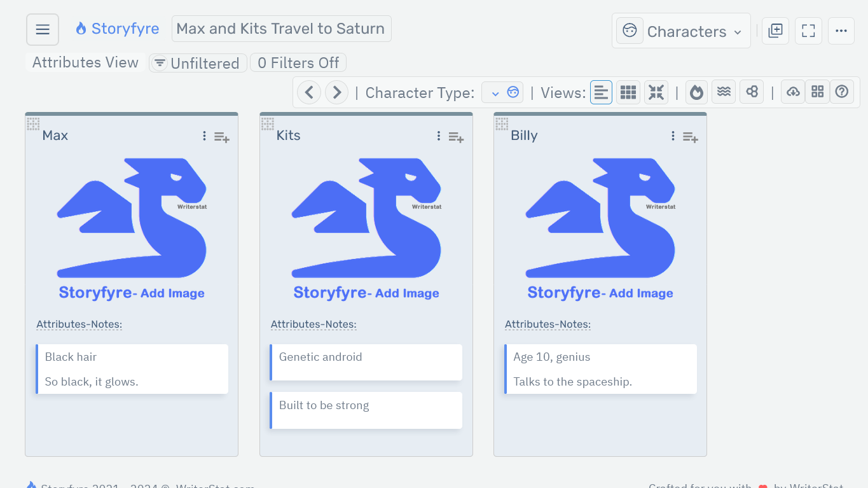Add an attribute to Max card
Screen dimensions: 868x488
pyautogui.click(x=222, y=137)
